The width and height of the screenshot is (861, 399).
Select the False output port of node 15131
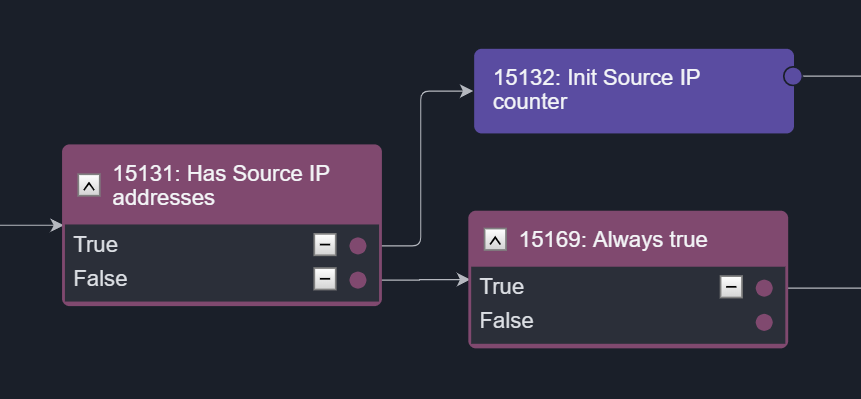tap(358, 280)
